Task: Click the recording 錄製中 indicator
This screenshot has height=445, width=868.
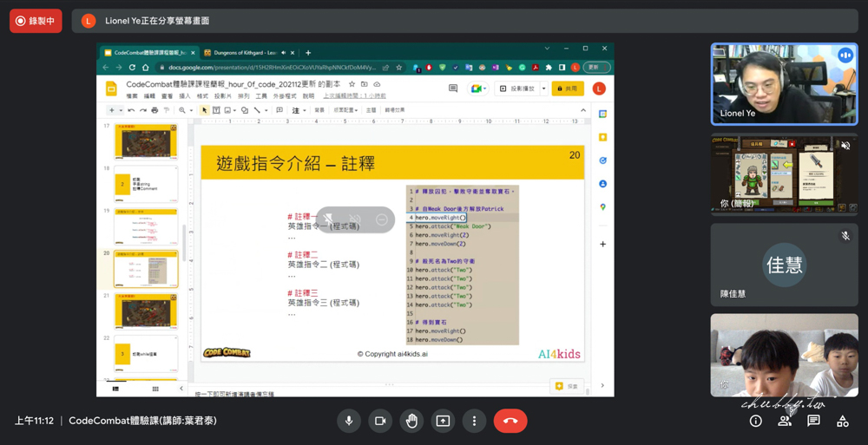Action: tap(36, 21)
